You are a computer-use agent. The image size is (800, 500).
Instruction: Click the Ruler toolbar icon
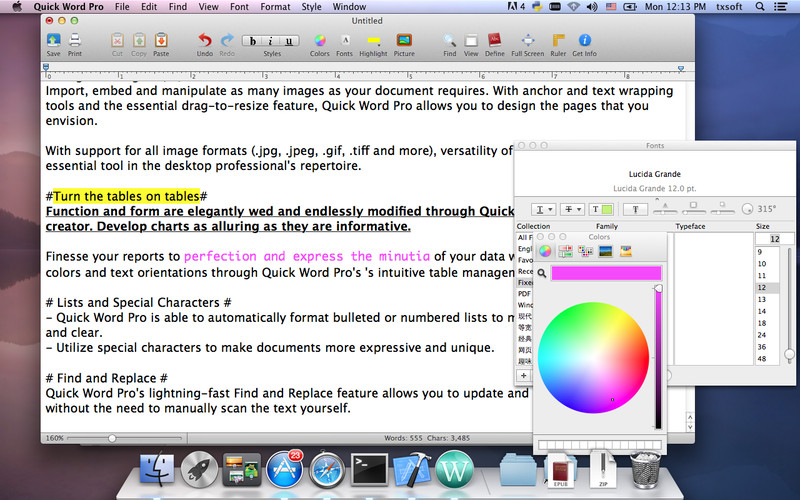[558, 40]
